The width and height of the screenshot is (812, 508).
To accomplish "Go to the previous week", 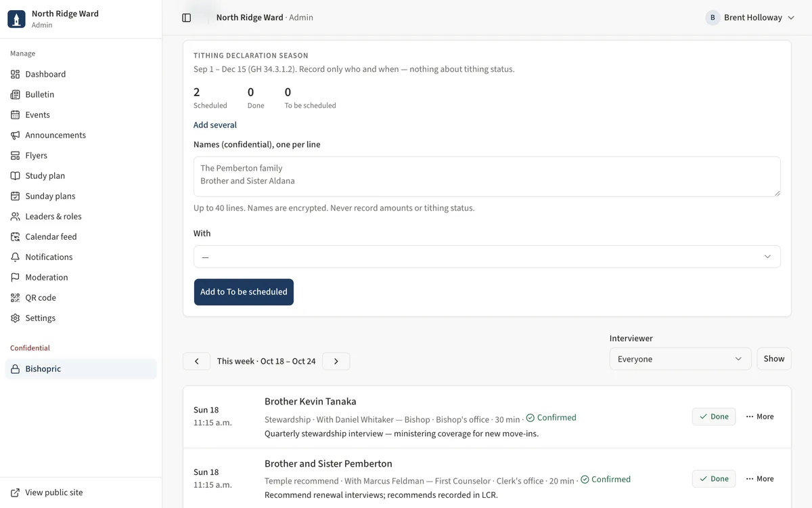I will coord(197,362).
